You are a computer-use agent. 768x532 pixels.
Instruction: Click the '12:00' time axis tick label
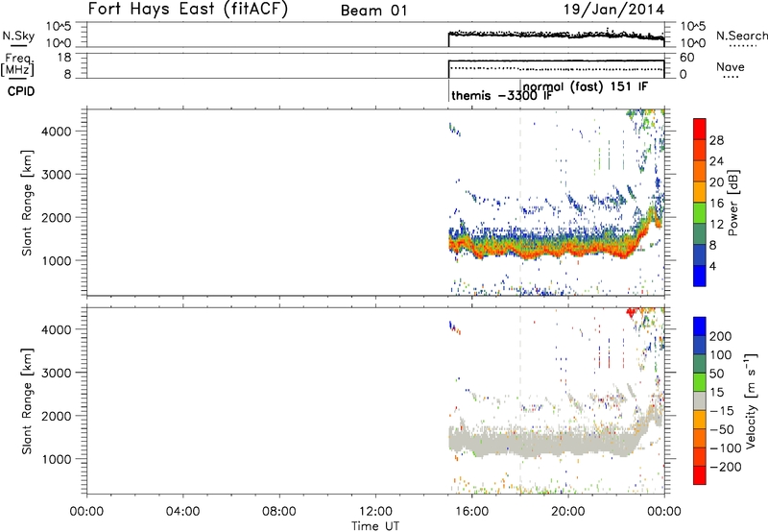tap(375, 512)
